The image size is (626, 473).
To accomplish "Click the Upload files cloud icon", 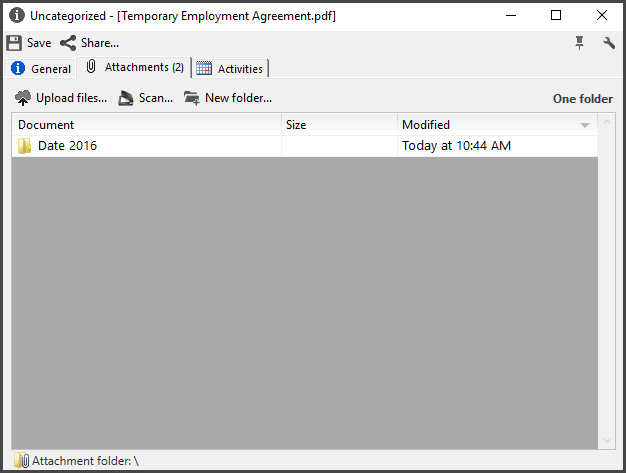I will (23, 98).
